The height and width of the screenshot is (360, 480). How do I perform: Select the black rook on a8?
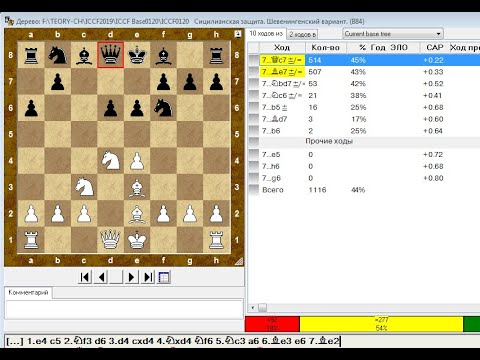coord(31,55)
